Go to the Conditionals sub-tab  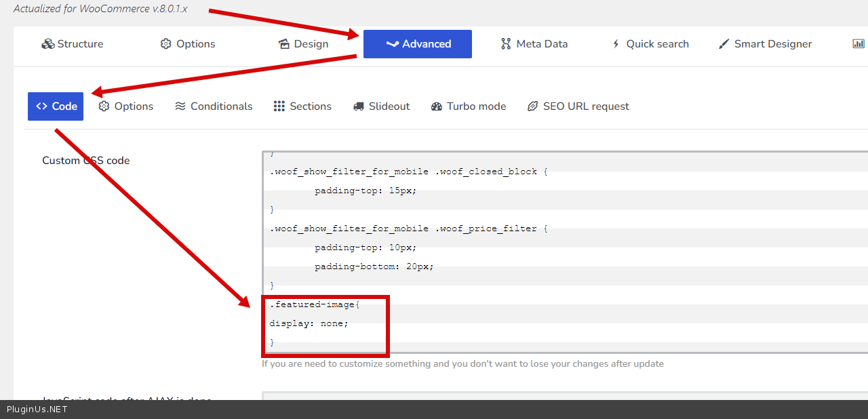tap(214, 106)
